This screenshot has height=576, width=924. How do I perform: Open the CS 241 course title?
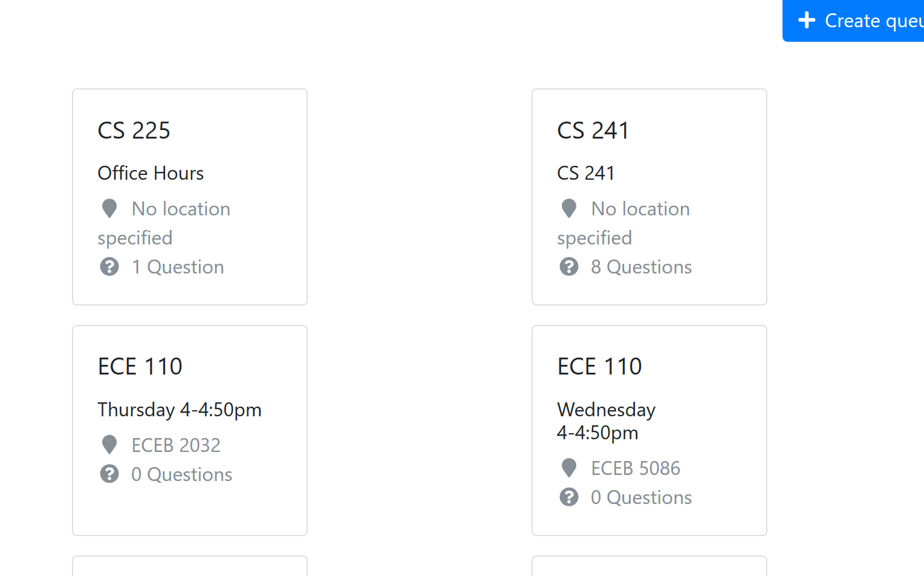pyautogui.click(x=593, y=131)
